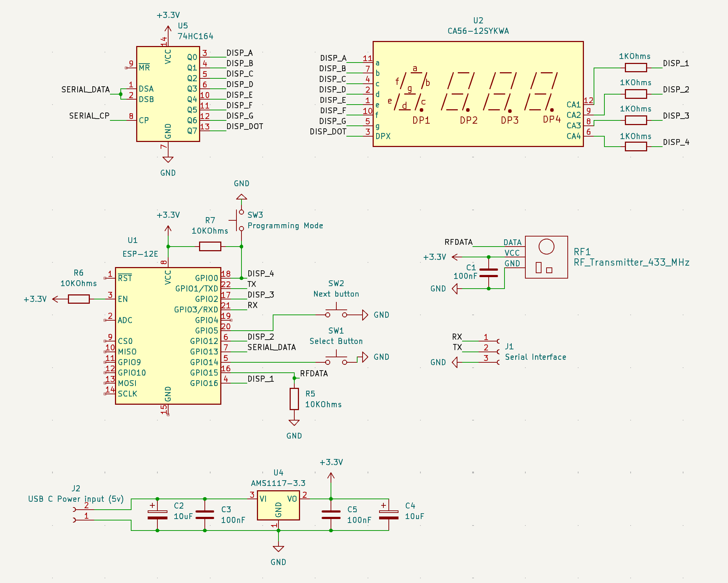Select the 1KOhms resistor on DISP_2 line

click(636, 94)
